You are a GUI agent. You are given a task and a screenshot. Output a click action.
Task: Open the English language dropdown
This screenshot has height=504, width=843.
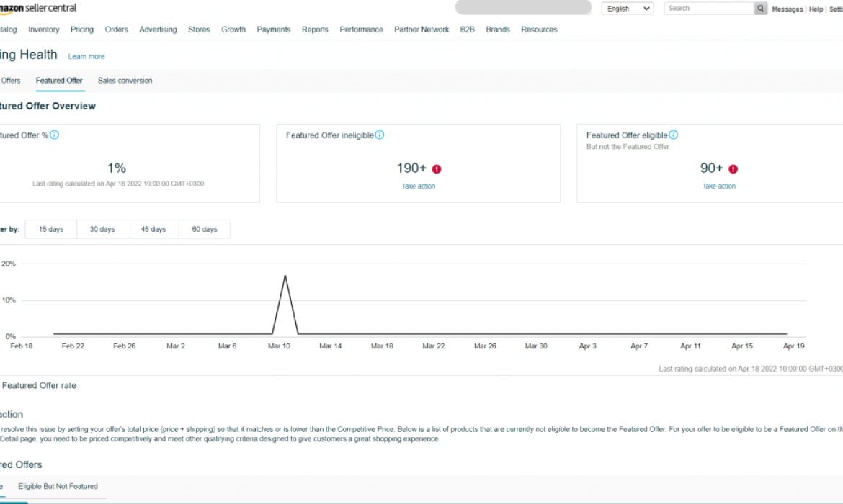[x=627, y=9]
